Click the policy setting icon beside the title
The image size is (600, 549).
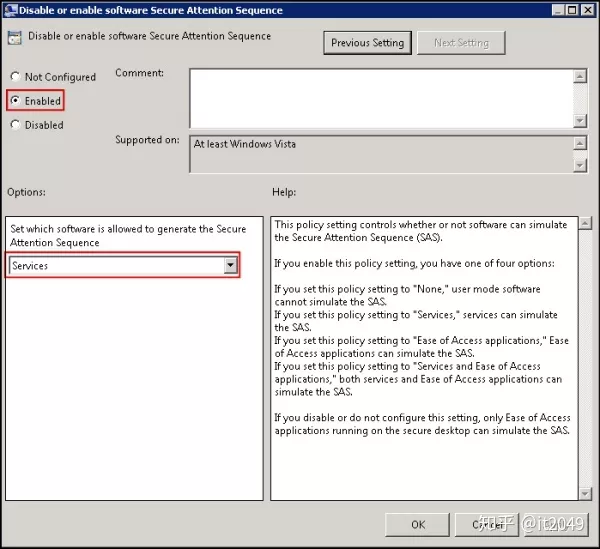[15, 38]
